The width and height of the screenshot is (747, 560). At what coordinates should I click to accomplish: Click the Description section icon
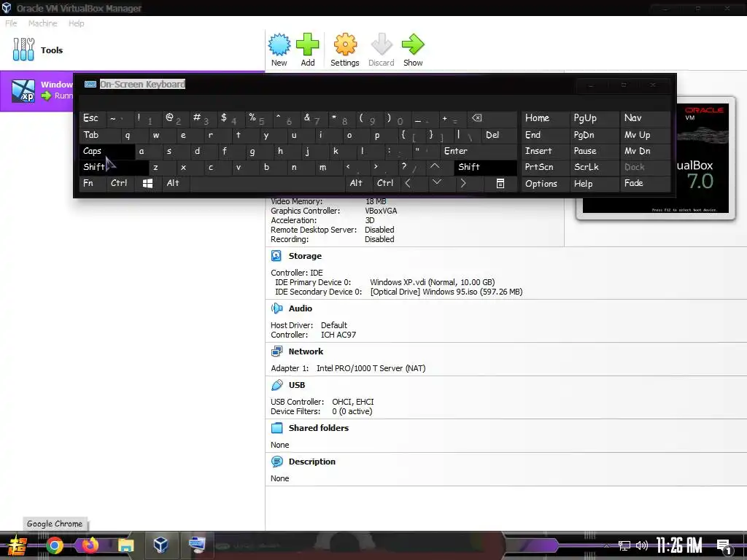click(276, 462)
